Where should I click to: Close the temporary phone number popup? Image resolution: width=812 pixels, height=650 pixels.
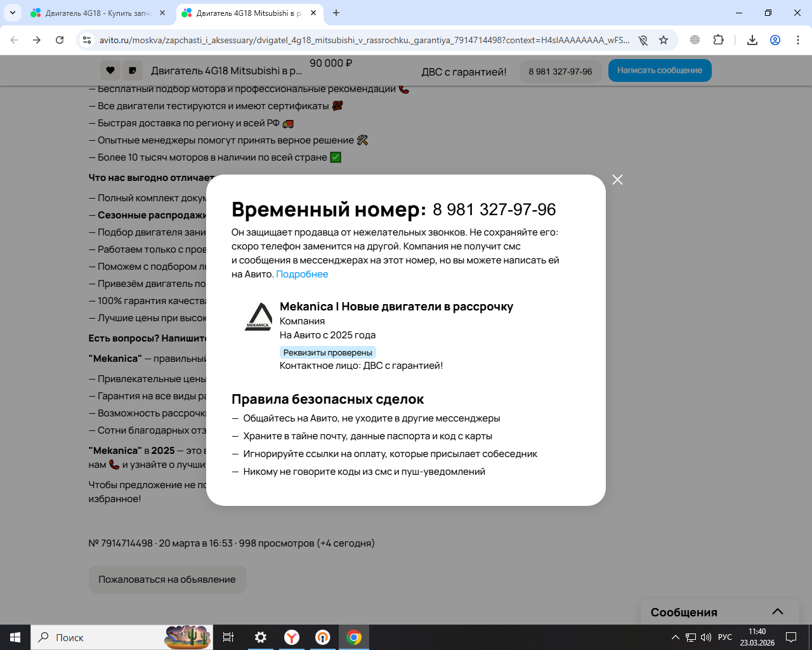(617, 180)
